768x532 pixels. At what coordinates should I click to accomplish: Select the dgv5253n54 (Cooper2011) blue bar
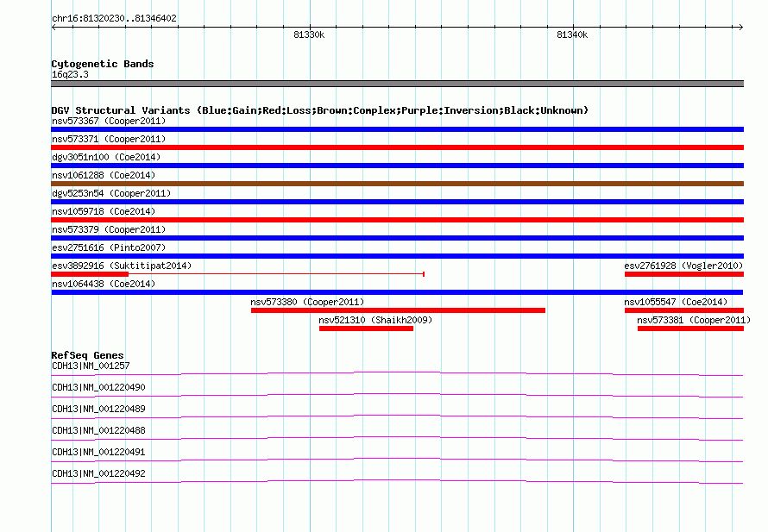click(x=397, y=202)
